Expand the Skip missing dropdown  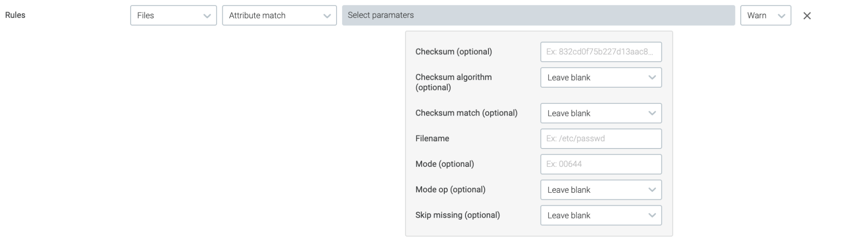click(601, 215)
